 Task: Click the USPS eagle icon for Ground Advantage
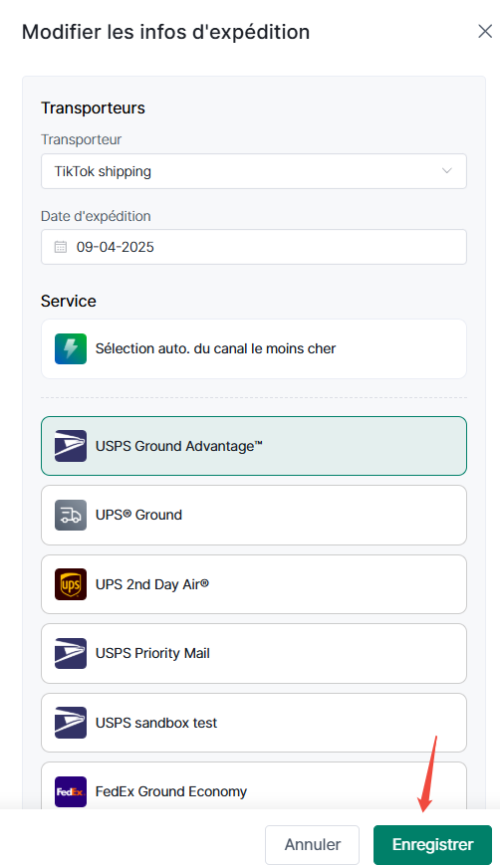[71, 446]
